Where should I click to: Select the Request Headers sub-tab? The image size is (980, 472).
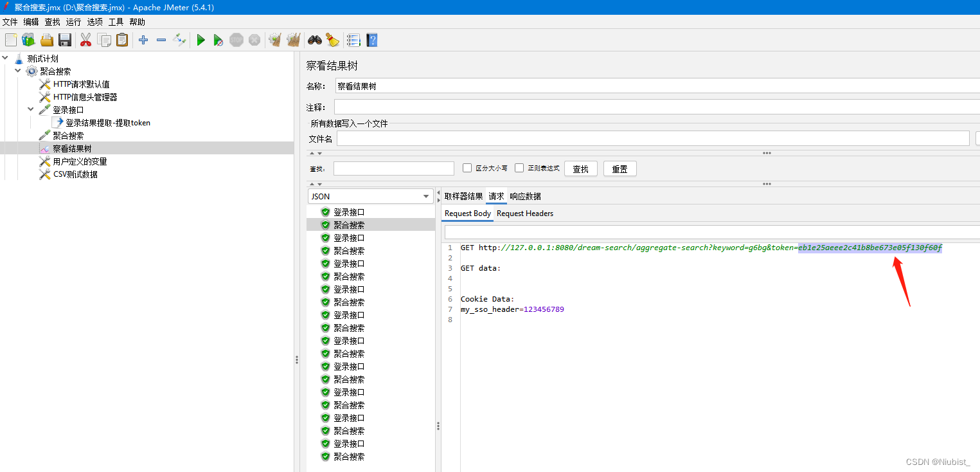[525, 213]
